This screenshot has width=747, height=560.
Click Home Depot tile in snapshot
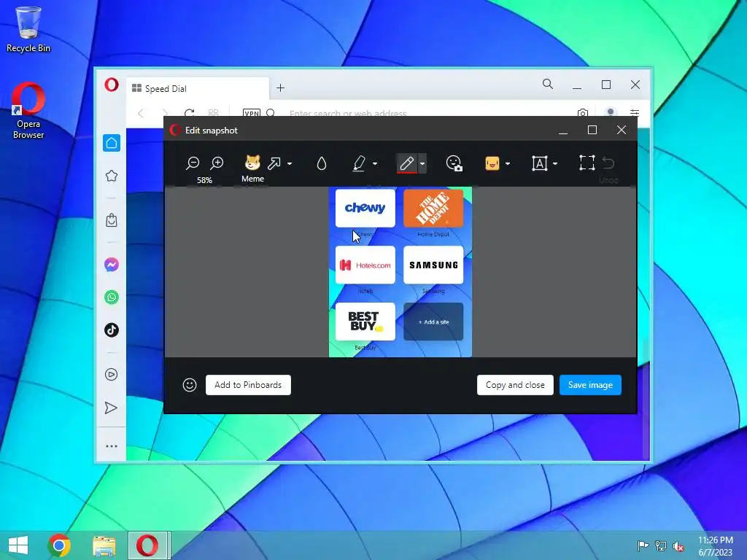coord(433,208)
